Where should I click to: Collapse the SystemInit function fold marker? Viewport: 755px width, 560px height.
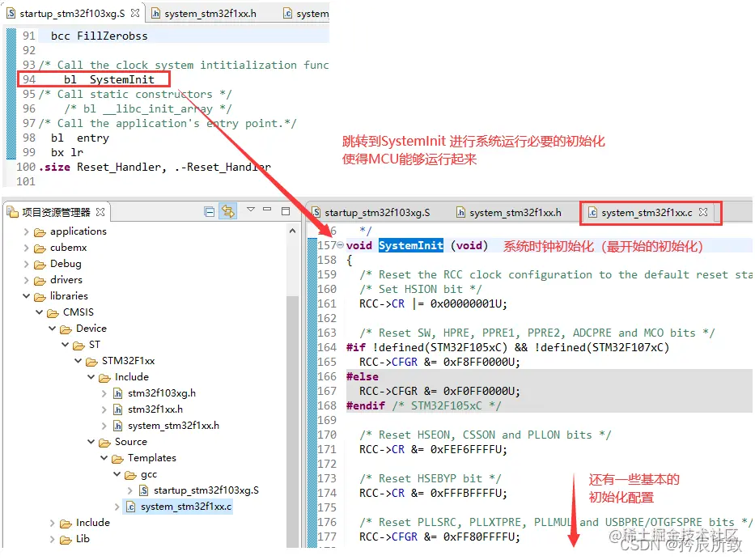(x=341, y=245)
